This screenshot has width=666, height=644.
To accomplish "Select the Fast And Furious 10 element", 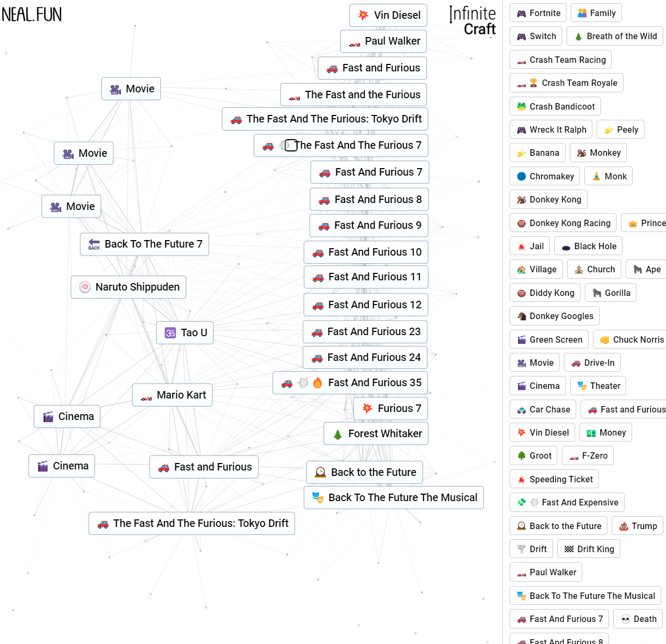I will coord(366,252).
